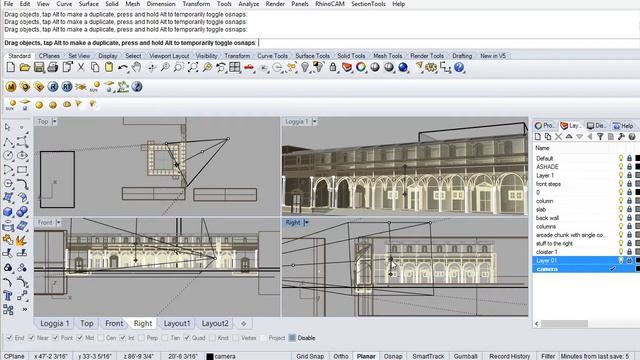
Task: Click the four viewports layout icon
Action: click(x=235, y=67)
